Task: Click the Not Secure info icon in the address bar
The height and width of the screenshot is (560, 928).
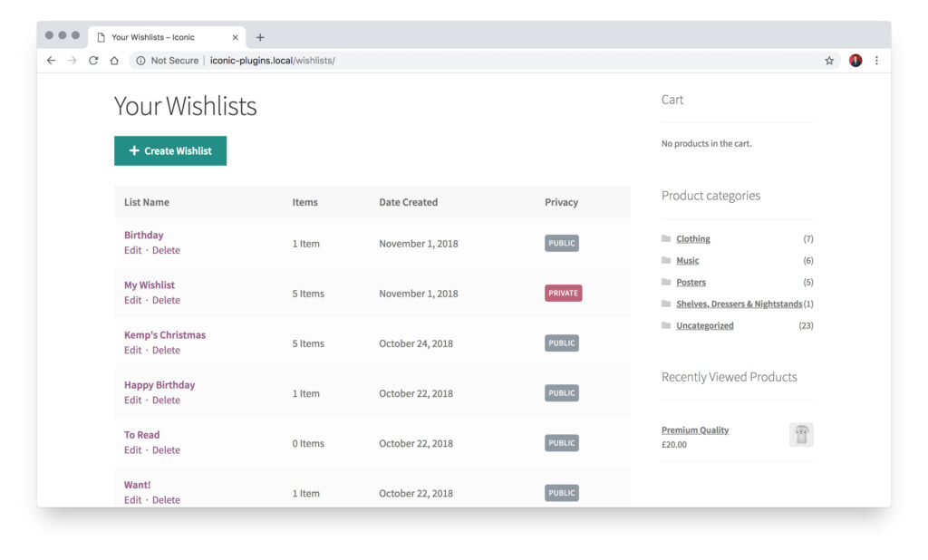Action: (140, 60)
